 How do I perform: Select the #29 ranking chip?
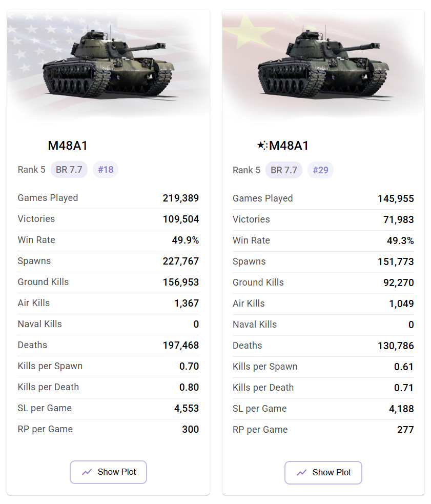tap(320, 170)
